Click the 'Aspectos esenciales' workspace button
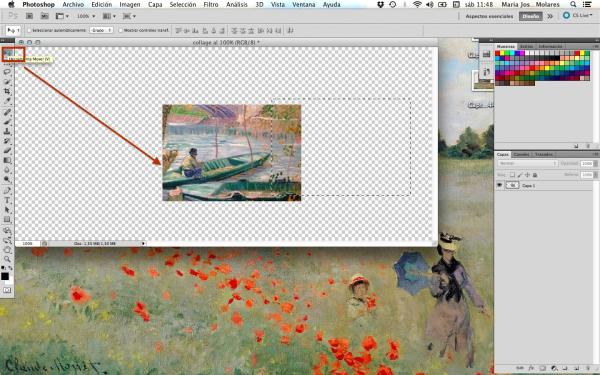 [x=489, y=16]
